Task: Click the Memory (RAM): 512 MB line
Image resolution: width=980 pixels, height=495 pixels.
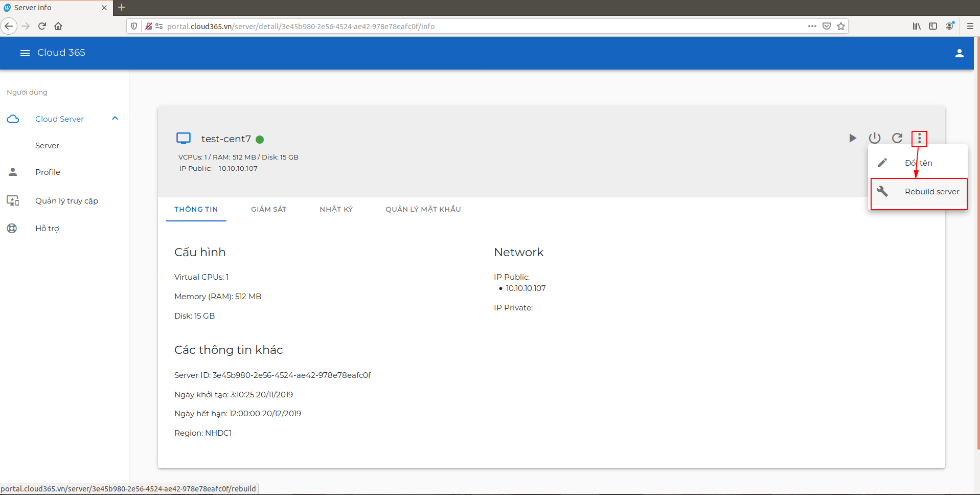Action: pos(218,297)
